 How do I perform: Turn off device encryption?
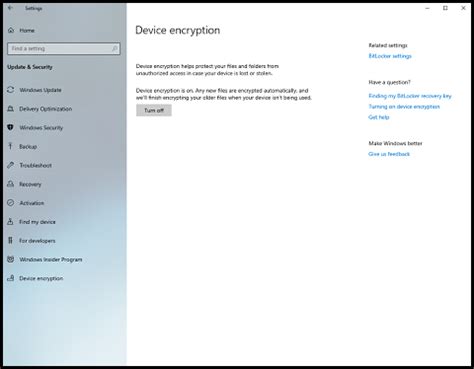pos(154,110)
